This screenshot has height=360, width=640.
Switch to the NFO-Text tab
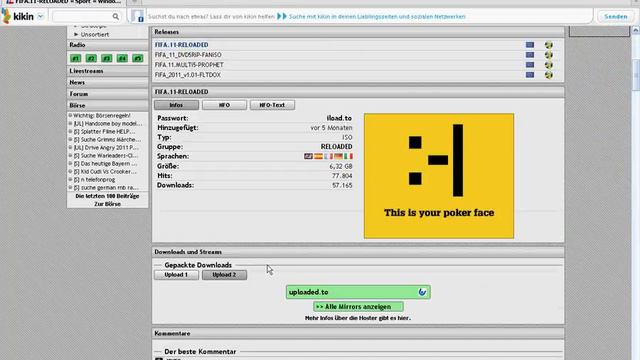click(x=272, y=105)
